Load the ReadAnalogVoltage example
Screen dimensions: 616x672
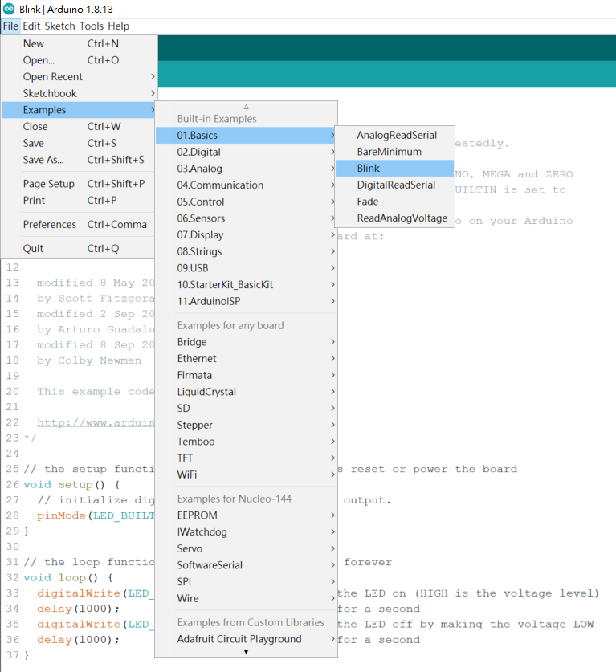[394, 218]
